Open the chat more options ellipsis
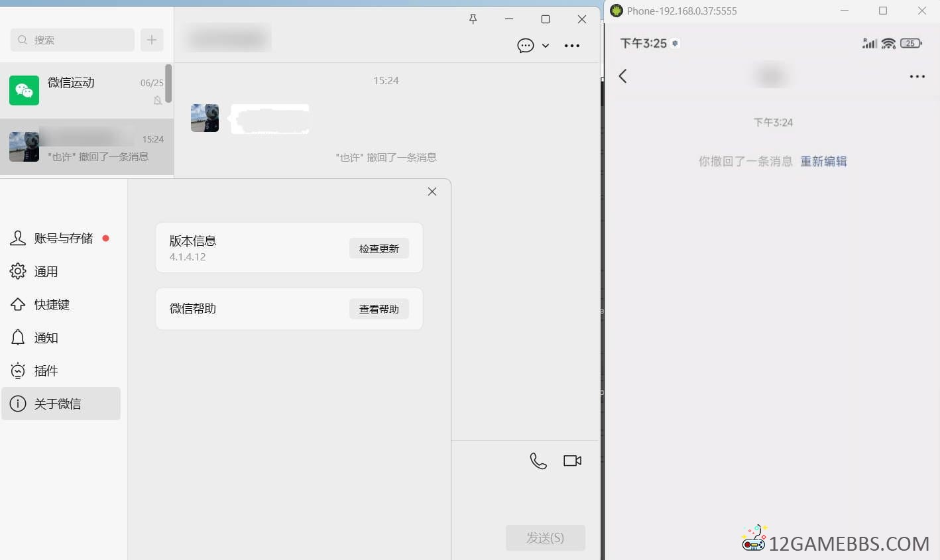The image size is (940, 560). point(571,46)
